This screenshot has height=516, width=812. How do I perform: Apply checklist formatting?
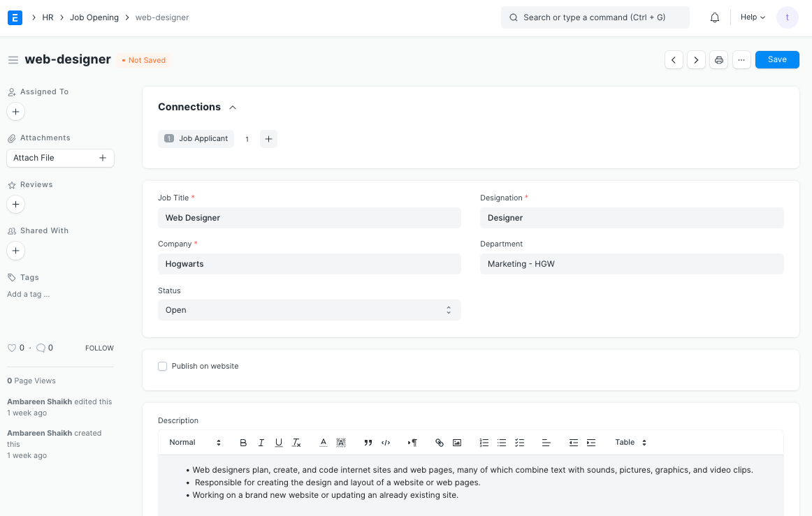pos(519,443)
